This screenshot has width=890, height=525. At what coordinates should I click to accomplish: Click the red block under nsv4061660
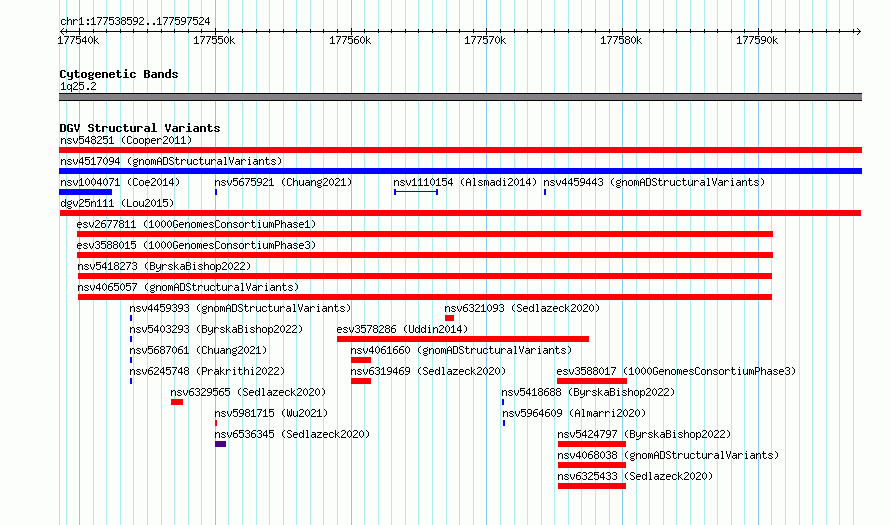pos(361,360)
